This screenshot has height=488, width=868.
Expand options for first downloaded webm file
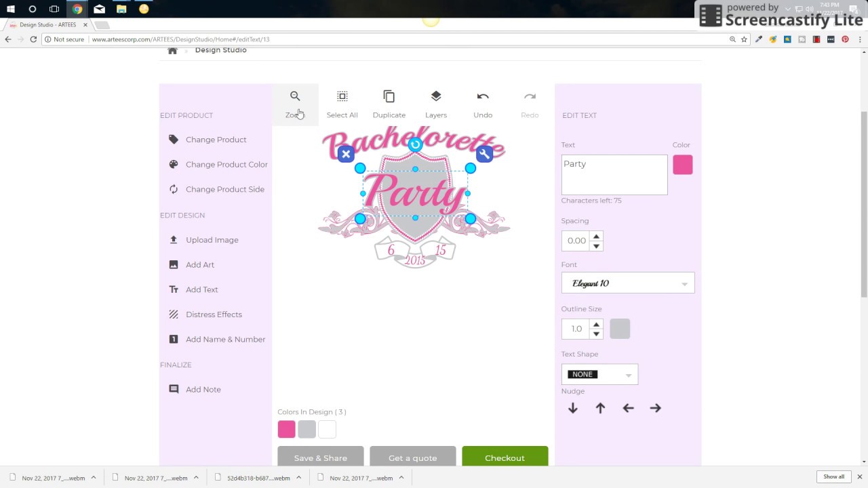pos(94,478)
